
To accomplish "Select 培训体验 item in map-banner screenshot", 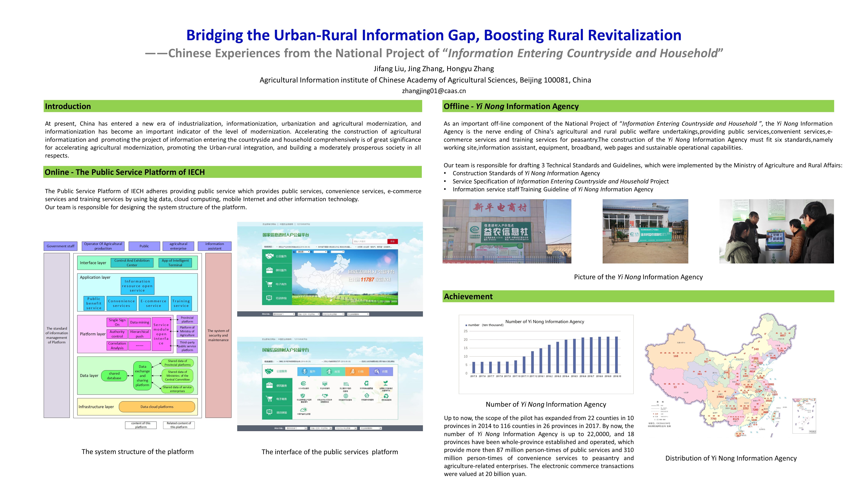I will click(x=277, y=298).
